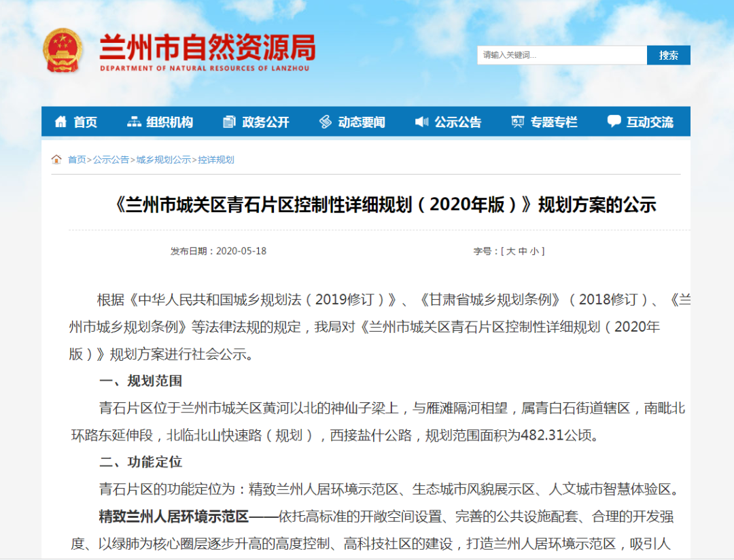Set font size to 小
Screen dimensions: 734x560
pos(535,251)
